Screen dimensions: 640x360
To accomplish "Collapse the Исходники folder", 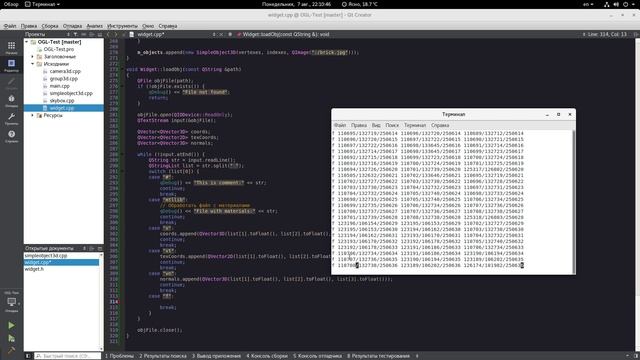I will click(33, 64).
